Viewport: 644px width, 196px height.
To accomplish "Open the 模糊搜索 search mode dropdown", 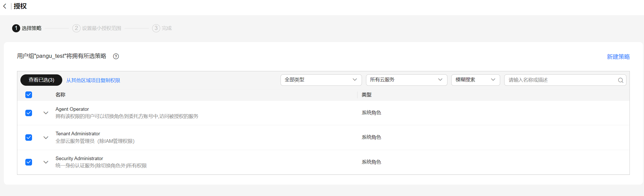I will click(475, 80).
